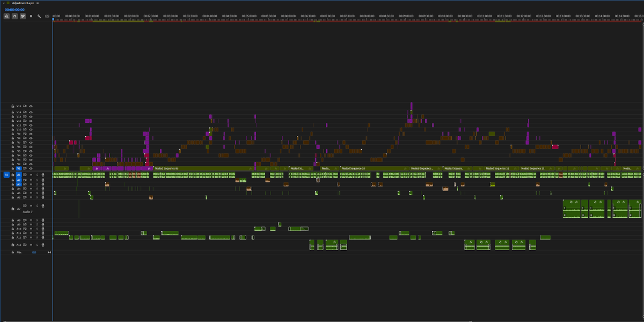Toggle sync lock on V1
644x322 pixels.
(x=25, y=169)
